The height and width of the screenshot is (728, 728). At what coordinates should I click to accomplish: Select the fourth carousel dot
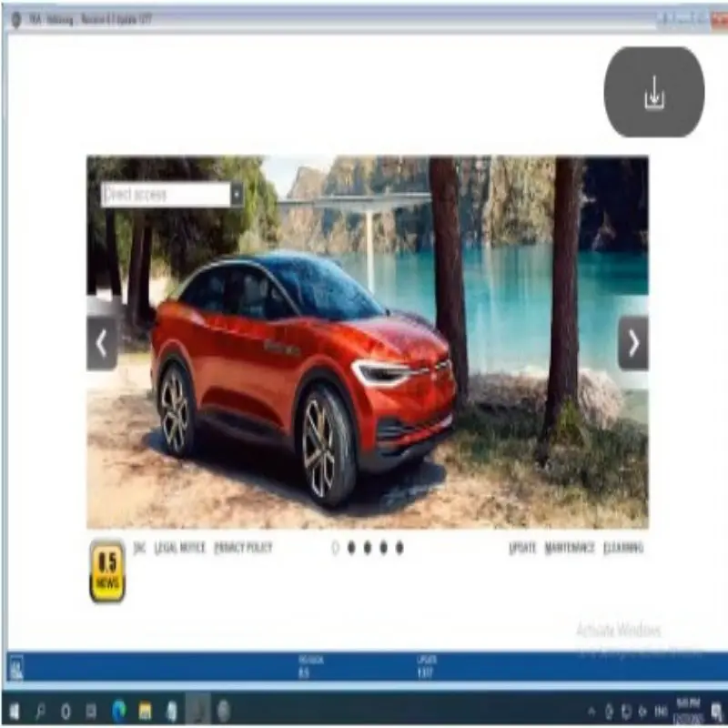click(x=383, y=548)
